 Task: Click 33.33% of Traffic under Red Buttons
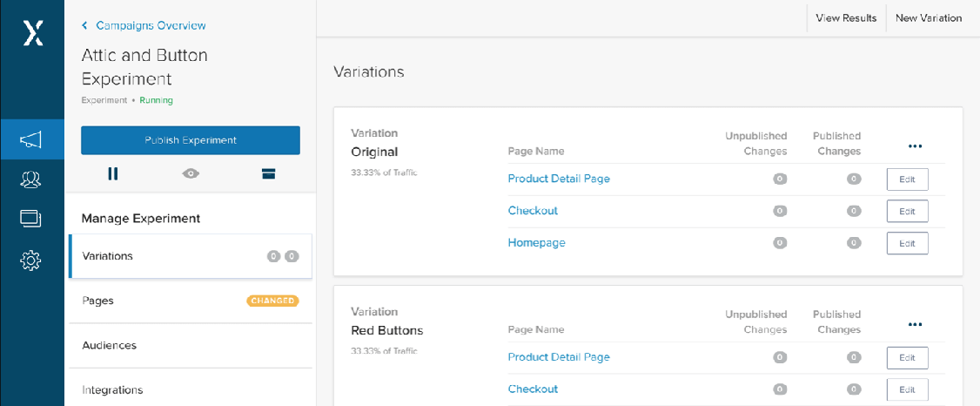(x=384, y=351)
